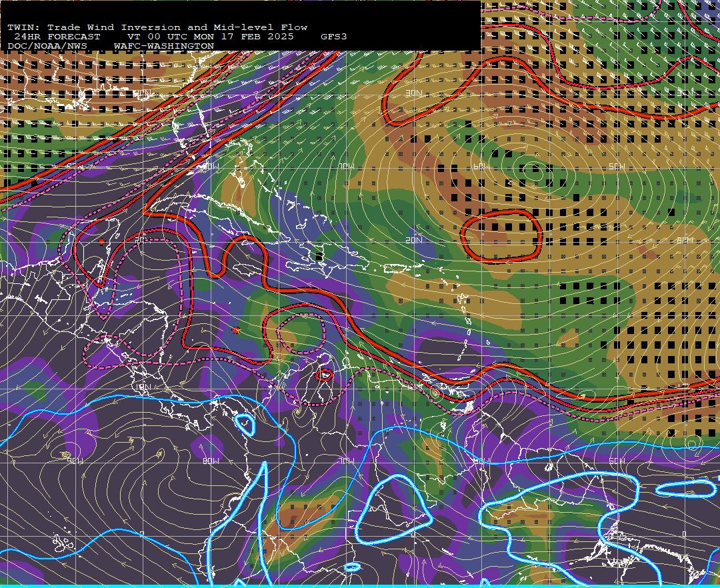The width and height of the screenshot is (720, 588).
Task: Click the title 'TWIN: Trade Wind Inversion and Mid-level Flow'
Action: coord(157,27)
